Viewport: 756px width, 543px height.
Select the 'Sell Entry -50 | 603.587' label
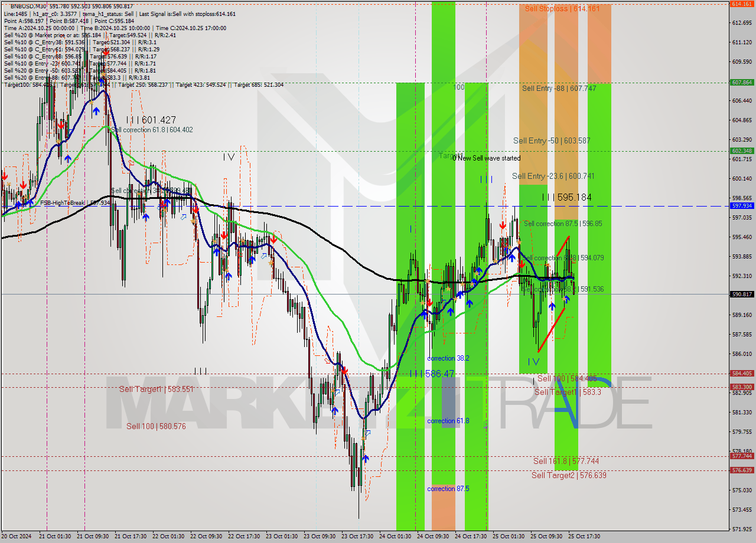click(552, 140)
